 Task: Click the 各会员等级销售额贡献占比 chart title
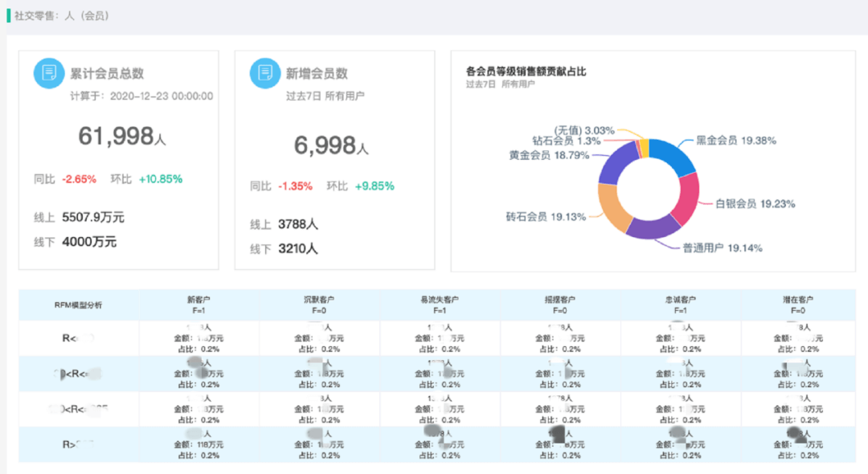coord(526,72)
